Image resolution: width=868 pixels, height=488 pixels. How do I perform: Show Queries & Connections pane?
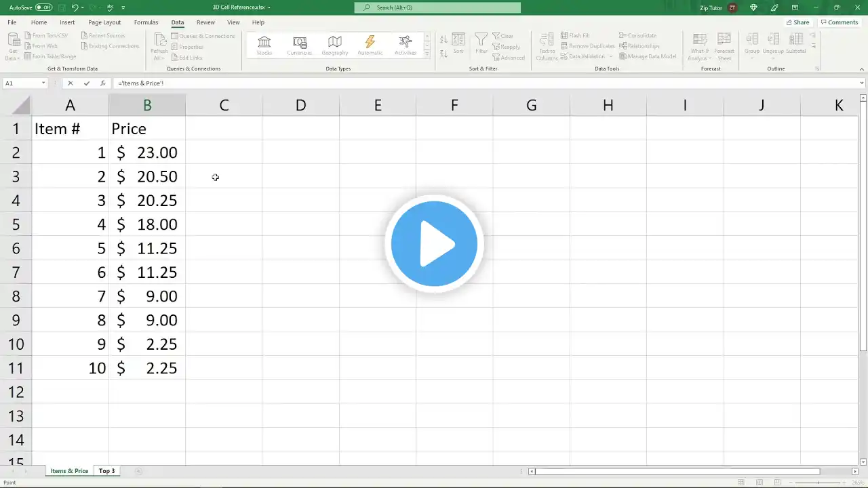click(203, 36)
